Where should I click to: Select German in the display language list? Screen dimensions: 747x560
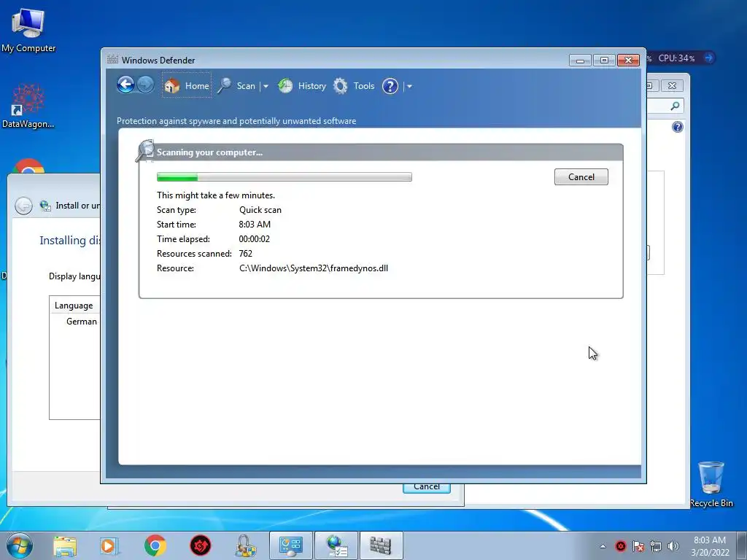tap(82, 322)
